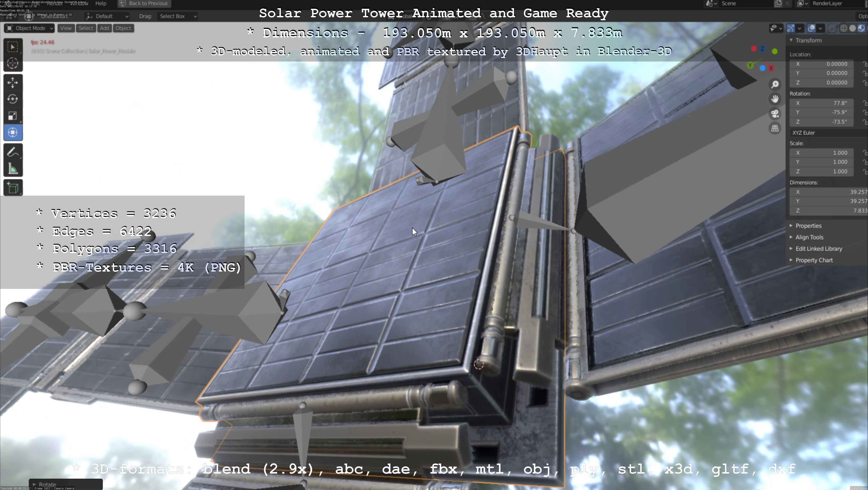Click the 3D Cursor tool
The height and width of the screenshot is (490, 868).
[13, 63]
